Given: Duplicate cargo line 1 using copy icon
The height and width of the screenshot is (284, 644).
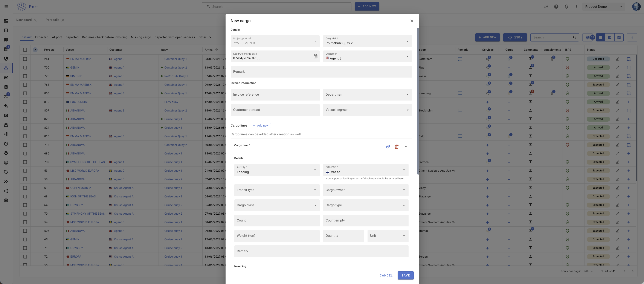Looking at the screenshot, I should click(388, 147).
